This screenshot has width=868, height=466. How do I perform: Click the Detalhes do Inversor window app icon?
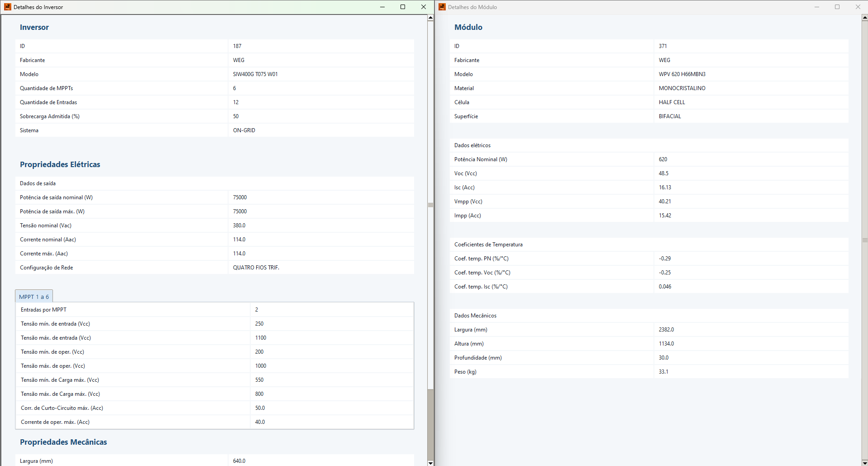(7, 7)
